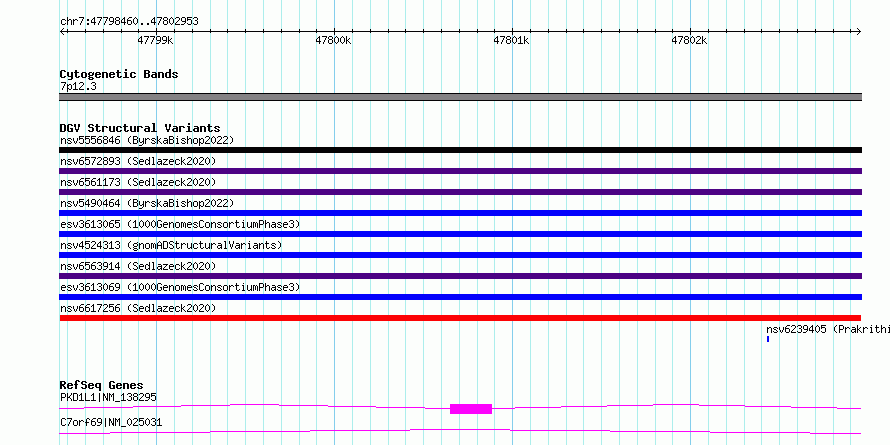This screenshot has height=445, width=890.
Task: Open variant nsv6239405 label
Action: (x=828, y=329)
